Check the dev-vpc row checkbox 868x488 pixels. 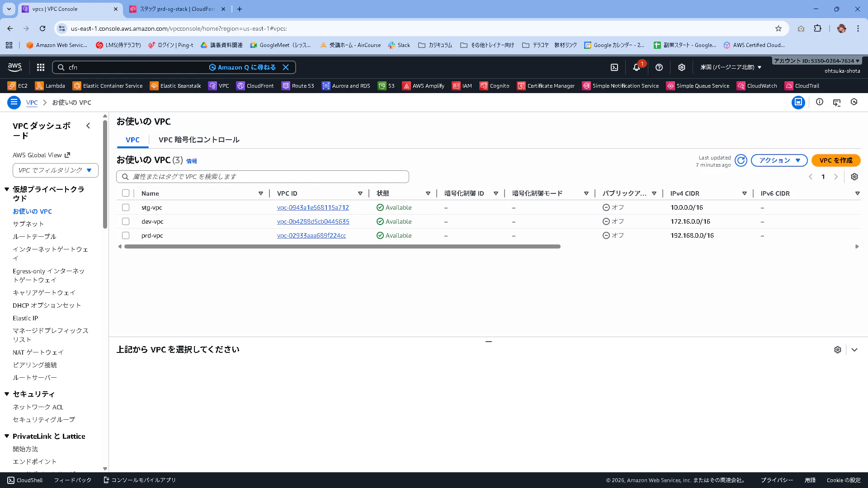click(126, 221)
